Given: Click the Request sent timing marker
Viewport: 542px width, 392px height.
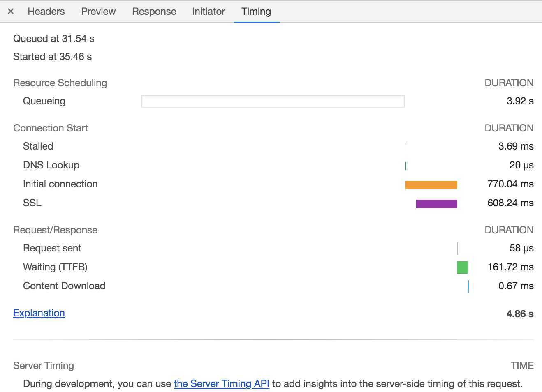Looking at the screenshot, I should click(458, 249).
